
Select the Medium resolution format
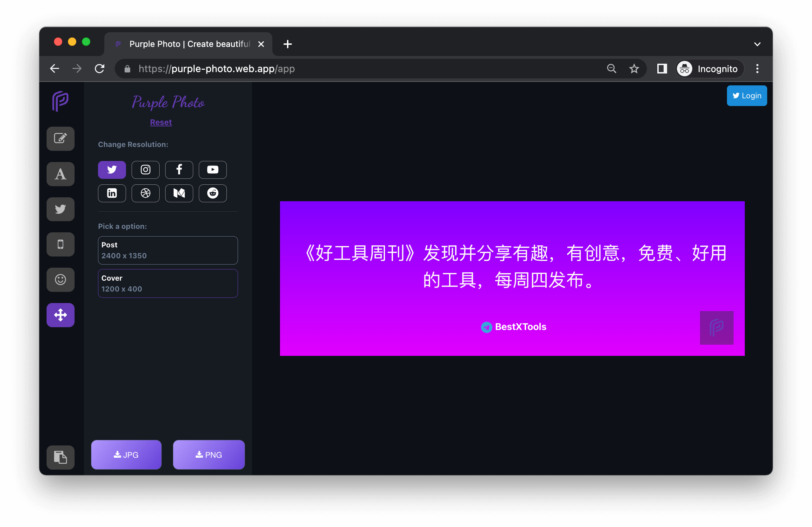[179, 193]
